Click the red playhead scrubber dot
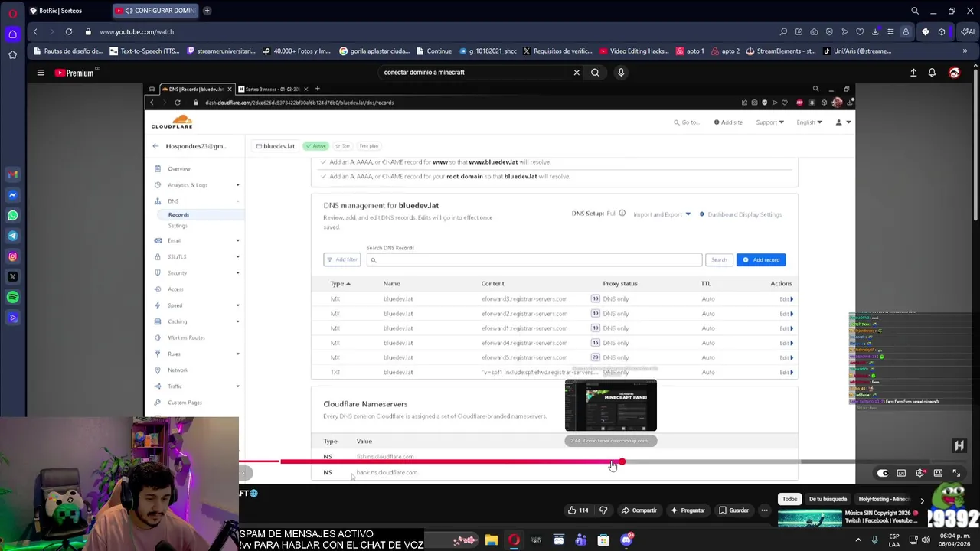The height and width of the screenshot is (551, 980). (622, 461)
